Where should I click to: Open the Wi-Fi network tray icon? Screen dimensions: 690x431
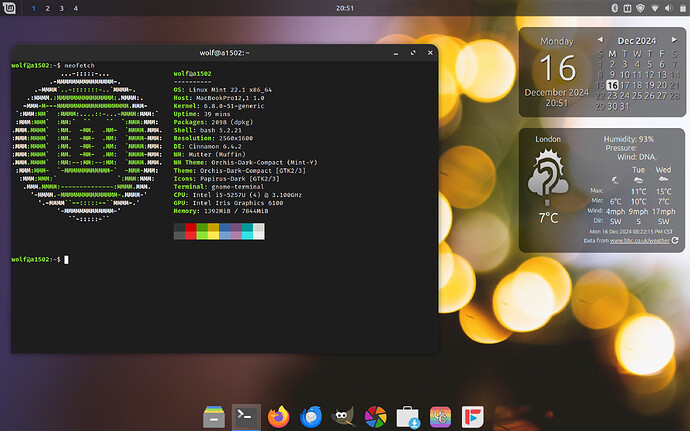[x=655, y=8]
